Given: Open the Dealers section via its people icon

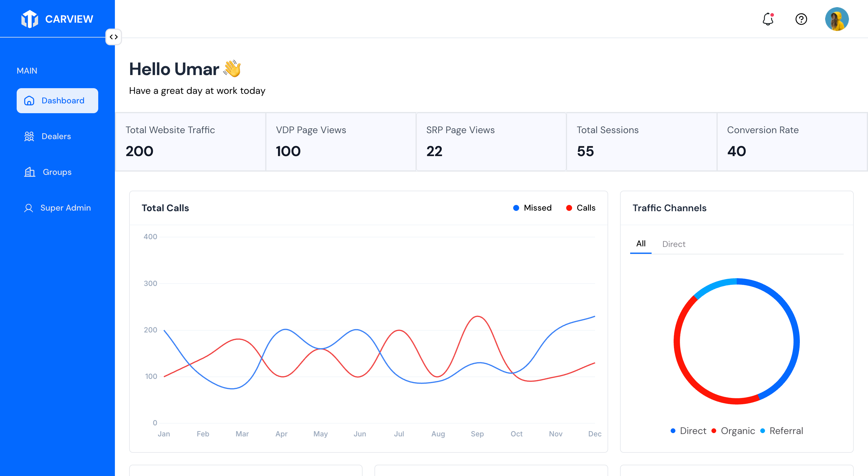Looking at the screenshot, I should coord(30,136).
